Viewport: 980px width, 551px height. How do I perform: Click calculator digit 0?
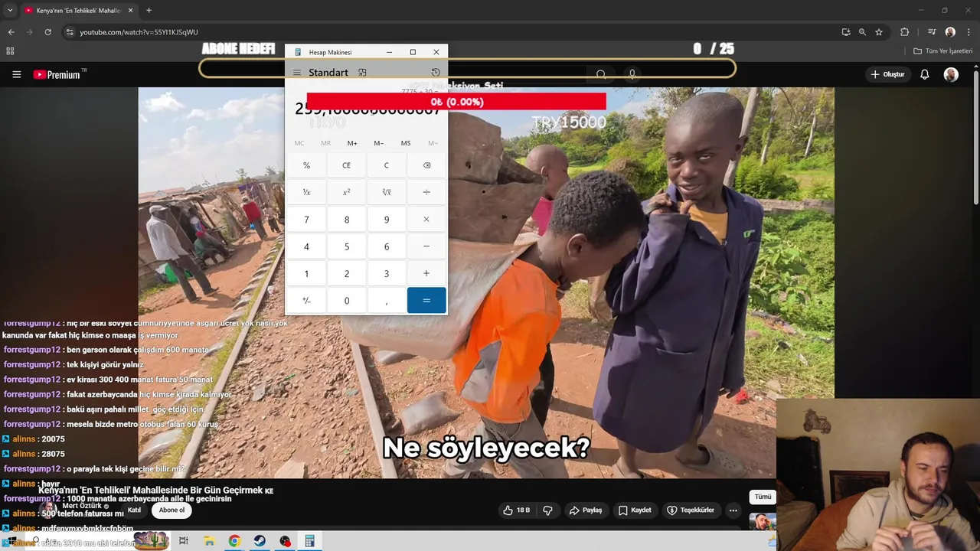pos(346,301)
